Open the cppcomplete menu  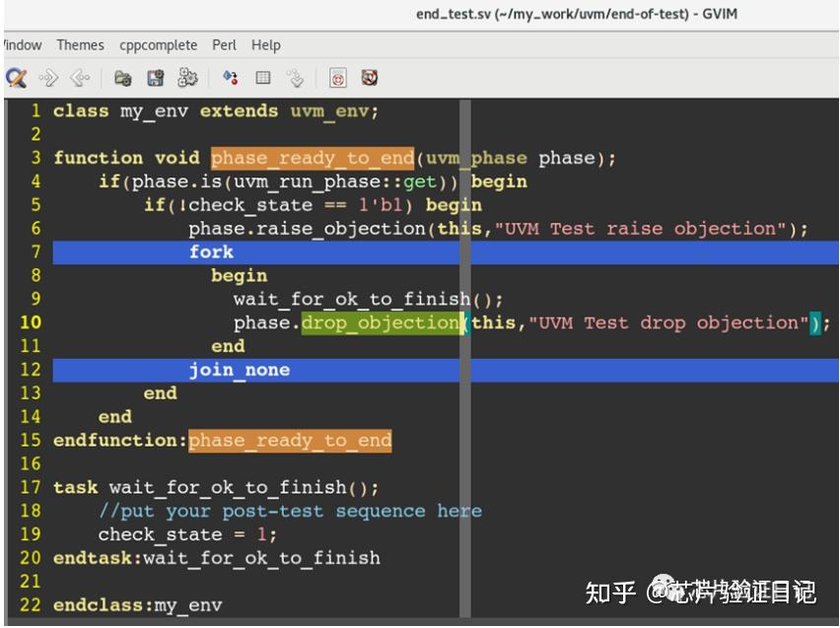click(158, 45)
